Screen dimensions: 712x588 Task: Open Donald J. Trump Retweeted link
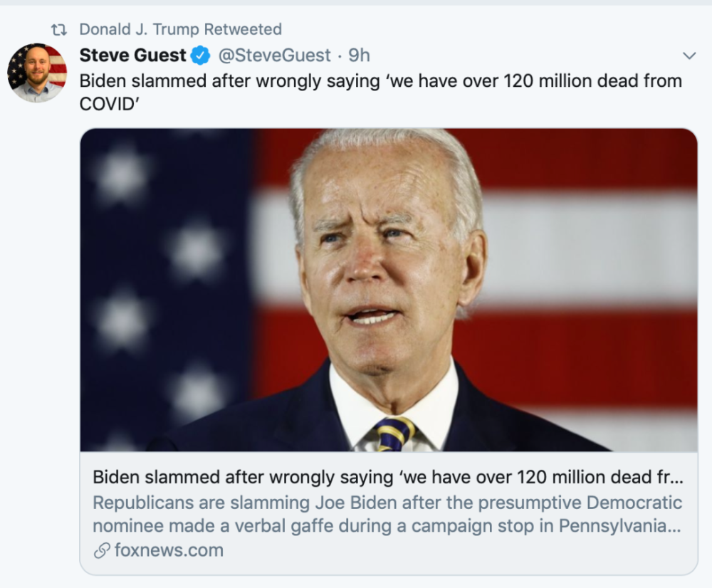click(x=180, y=30)
